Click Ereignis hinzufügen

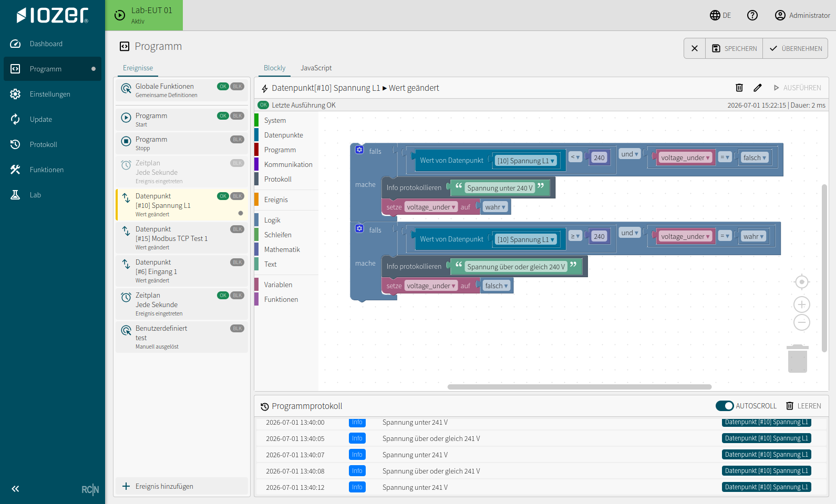click(x=182, y=486)
